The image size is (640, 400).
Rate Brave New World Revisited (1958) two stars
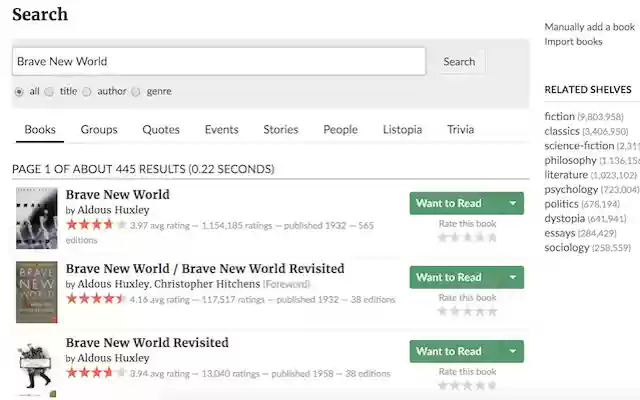(x=455, y=385)
